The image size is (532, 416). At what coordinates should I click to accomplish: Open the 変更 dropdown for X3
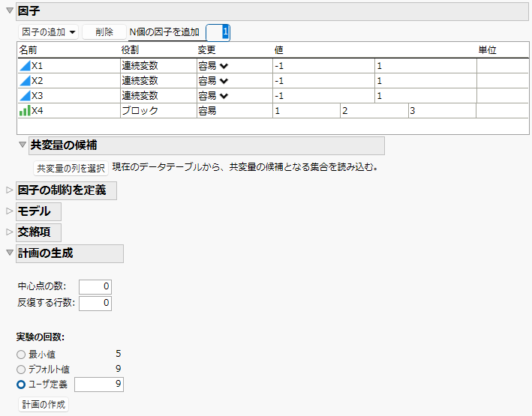pyautogui.click(x=224, y=96)
